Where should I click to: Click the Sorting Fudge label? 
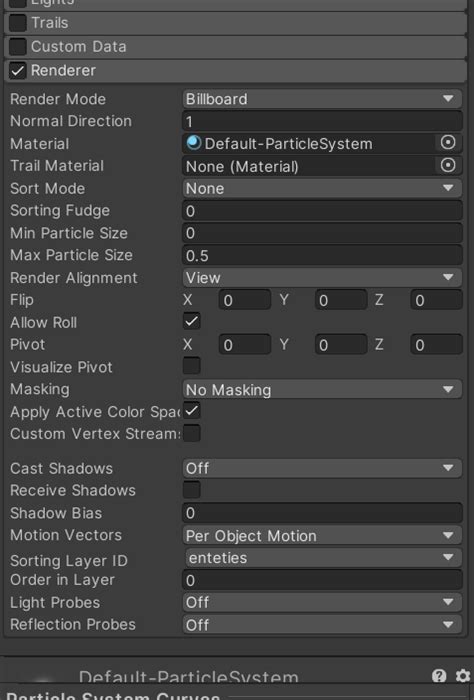point(60,210)
